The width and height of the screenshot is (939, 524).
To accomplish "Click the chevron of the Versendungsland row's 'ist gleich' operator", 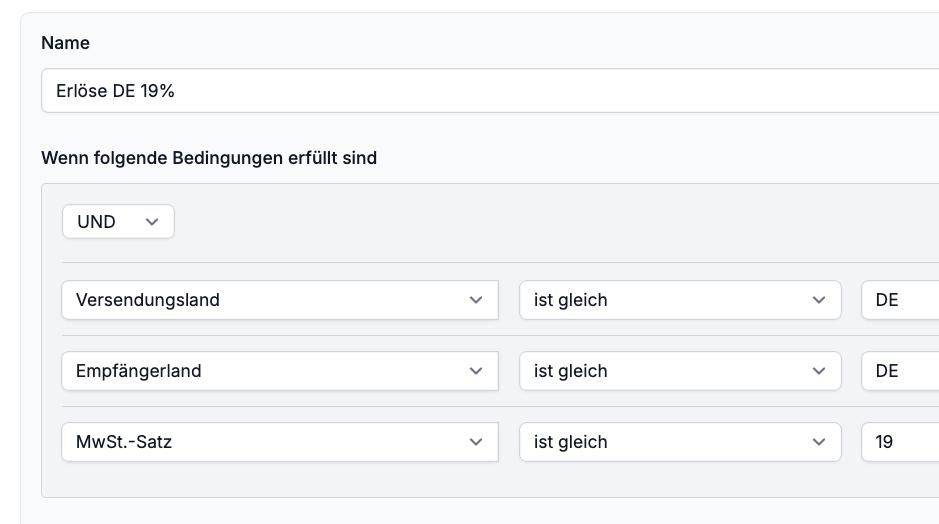I will coord(819,300).
